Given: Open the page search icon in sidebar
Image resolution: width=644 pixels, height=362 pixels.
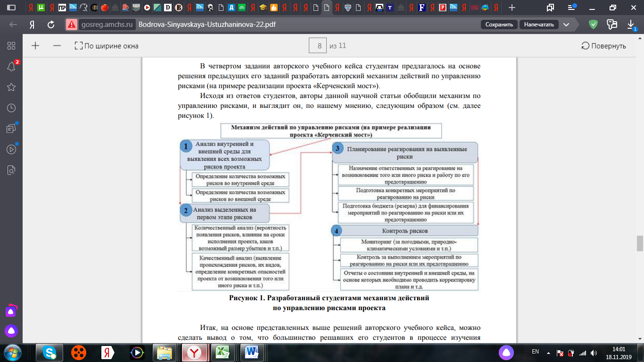Looking at the screenshot, I should tap(11, 170).
